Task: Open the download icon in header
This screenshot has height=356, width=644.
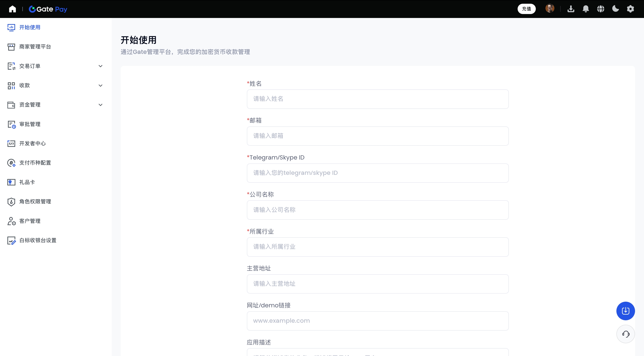Action: click(x=571, y=9)
